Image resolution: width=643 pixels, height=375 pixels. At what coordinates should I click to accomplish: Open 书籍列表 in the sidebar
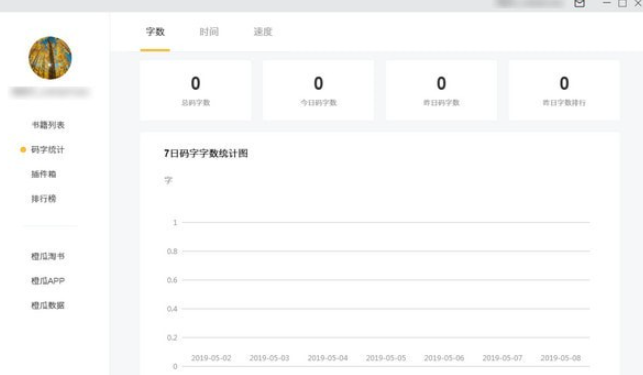(x=48, y=125)
